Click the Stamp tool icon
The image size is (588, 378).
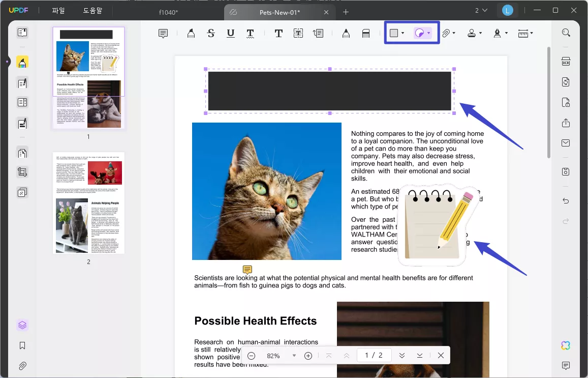[472, 34]
